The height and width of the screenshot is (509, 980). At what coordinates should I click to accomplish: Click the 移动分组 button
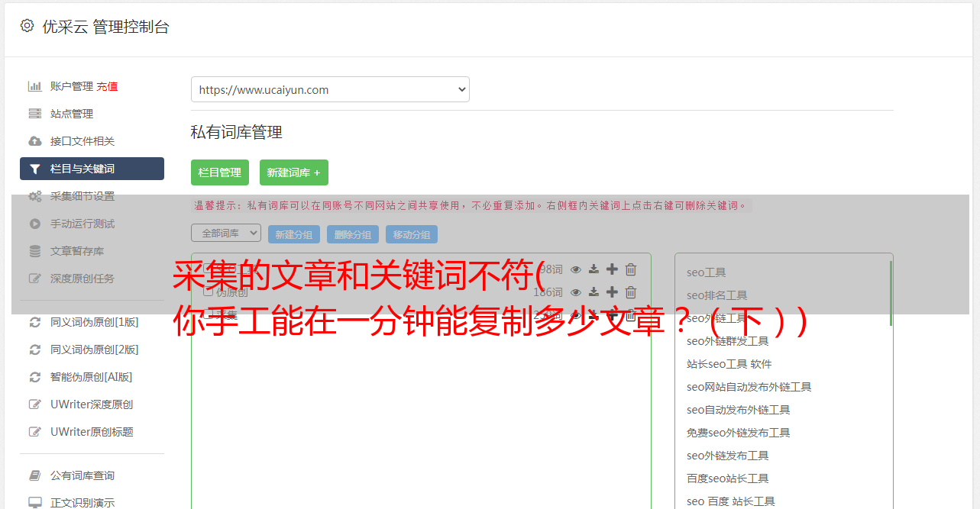(412, 234)
